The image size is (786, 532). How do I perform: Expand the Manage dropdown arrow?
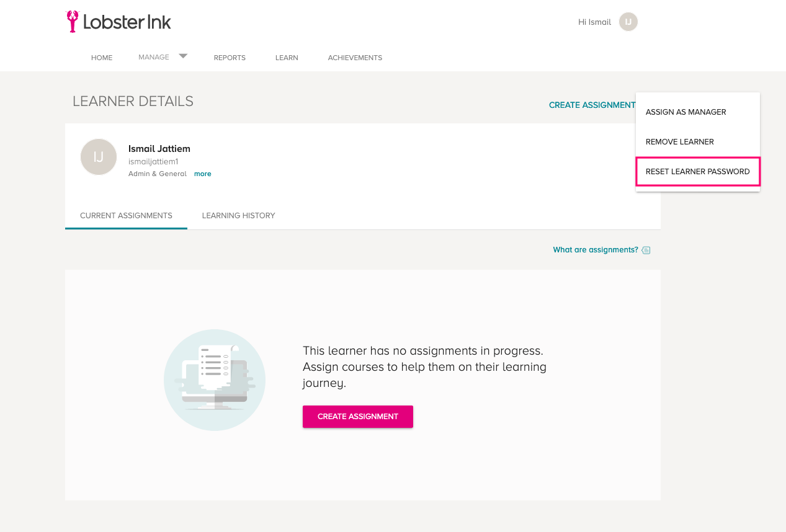click(x=183, y=56)
